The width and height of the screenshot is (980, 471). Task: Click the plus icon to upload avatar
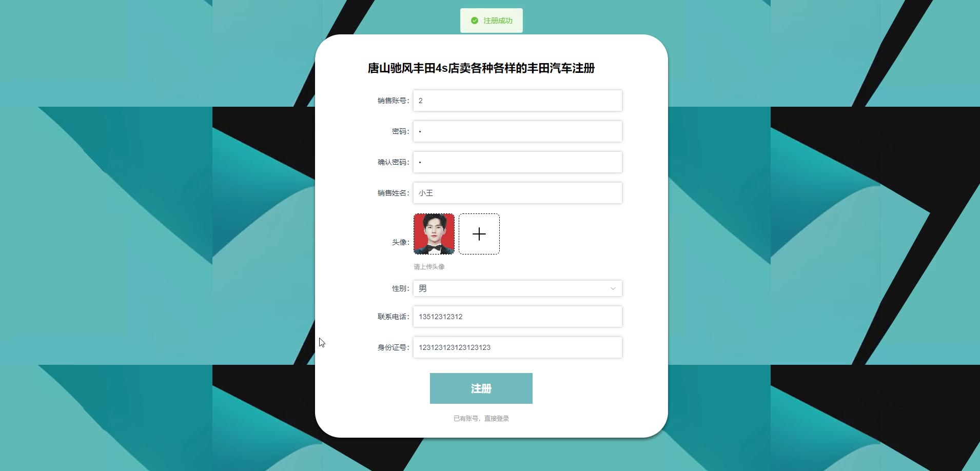point(479,234)
